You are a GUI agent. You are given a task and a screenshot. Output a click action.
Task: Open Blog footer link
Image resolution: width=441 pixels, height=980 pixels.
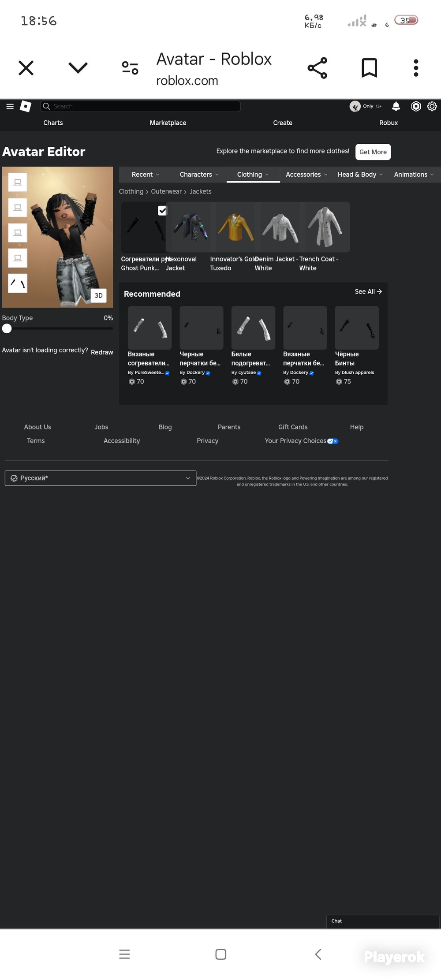pos(165,427)
